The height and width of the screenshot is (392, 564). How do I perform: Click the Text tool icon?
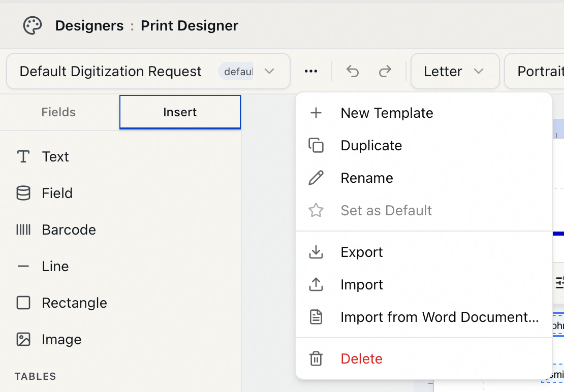click(x=23, y=157)
